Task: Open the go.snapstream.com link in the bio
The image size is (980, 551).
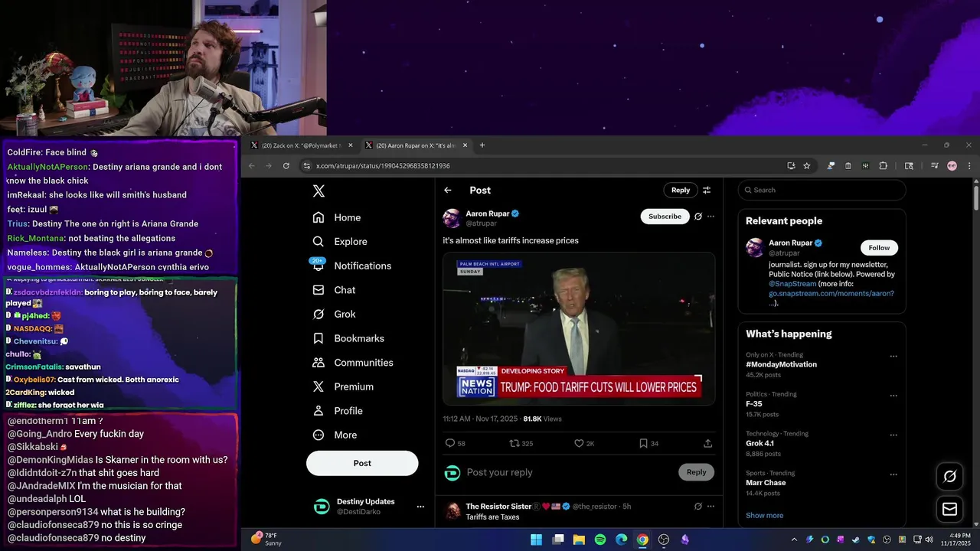Action: pos(831,293)
